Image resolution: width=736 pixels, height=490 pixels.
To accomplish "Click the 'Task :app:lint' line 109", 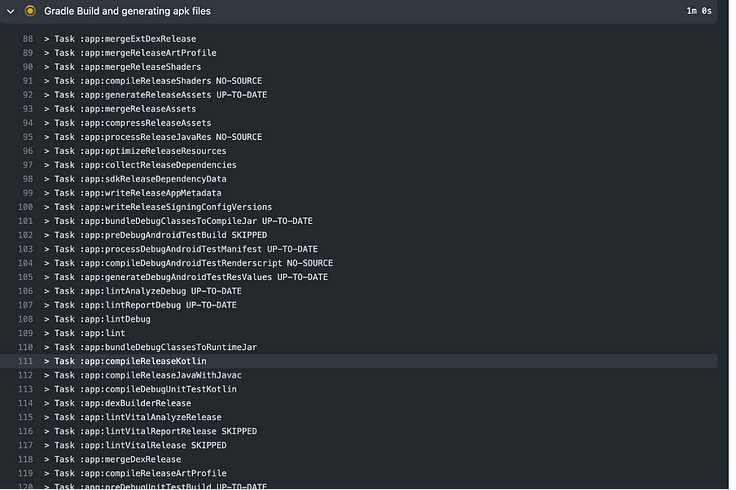I will pyautogui.click(x=84, y=333).
